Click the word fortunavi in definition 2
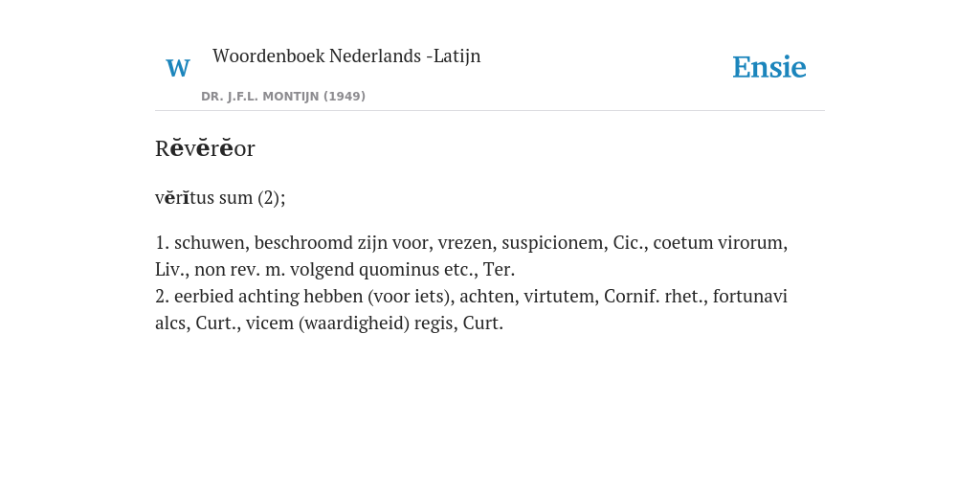The height and width of the screenshot is (490, 980). click(x=750, y=297)
